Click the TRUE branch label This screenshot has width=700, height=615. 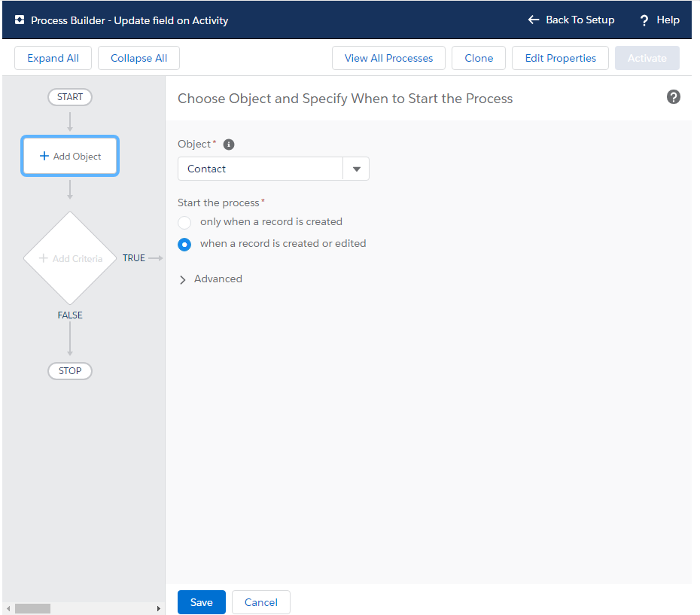tap(134, 258)
